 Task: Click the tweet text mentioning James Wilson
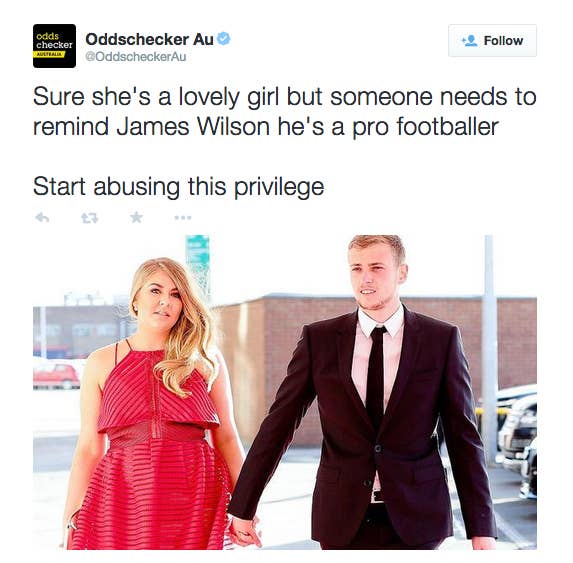284,111
